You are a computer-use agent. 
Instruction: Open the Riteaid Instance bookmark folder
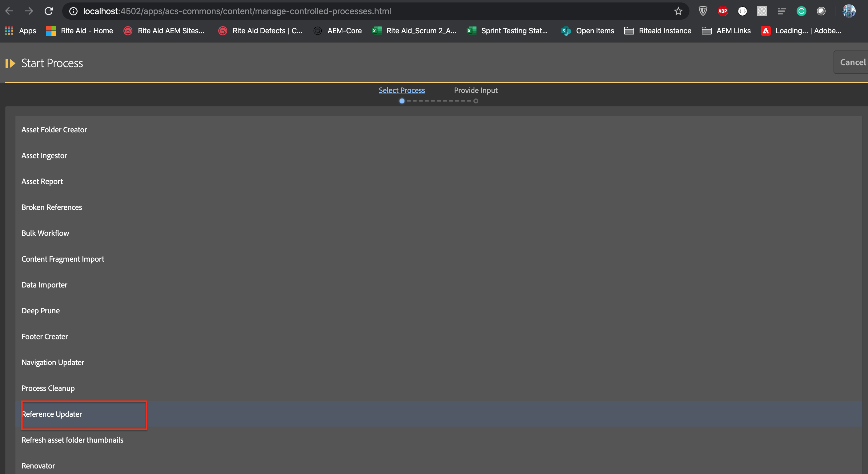(x=657, y=31)
